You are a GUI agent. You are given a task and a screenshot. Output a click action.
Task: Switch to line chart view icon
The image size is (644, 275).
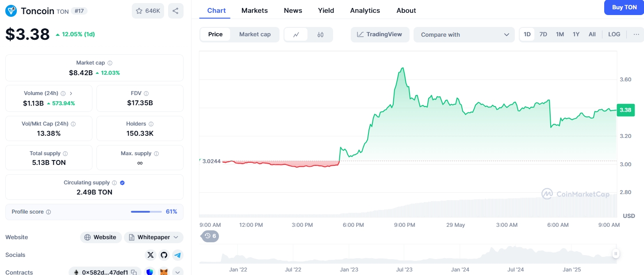[296, 34]
